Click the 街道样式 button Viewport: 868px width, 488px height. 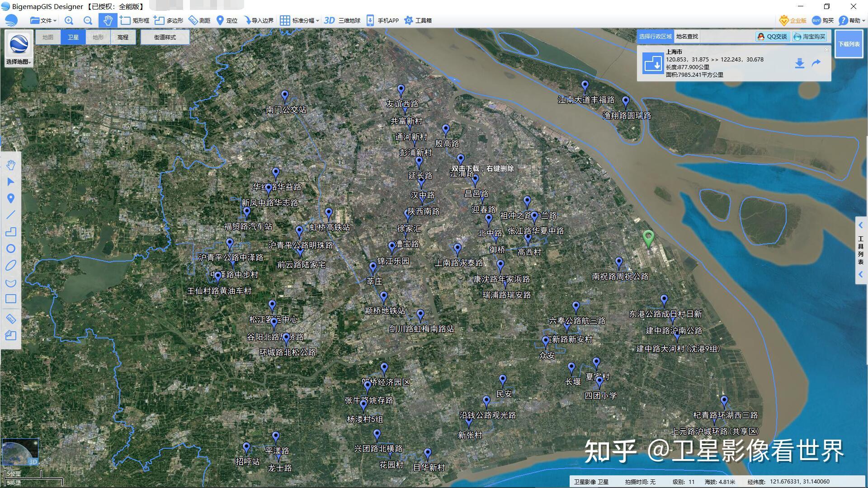coord(165,37)
